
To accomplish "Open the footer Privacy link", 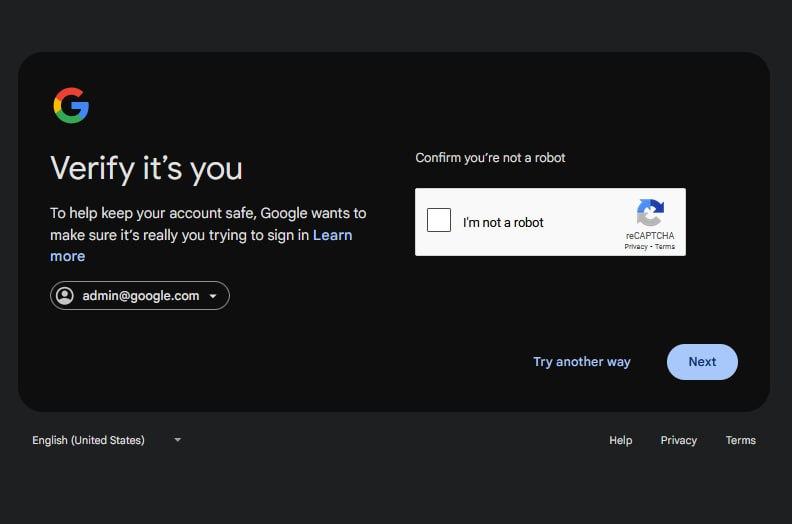I will click(x=678, y=440).
